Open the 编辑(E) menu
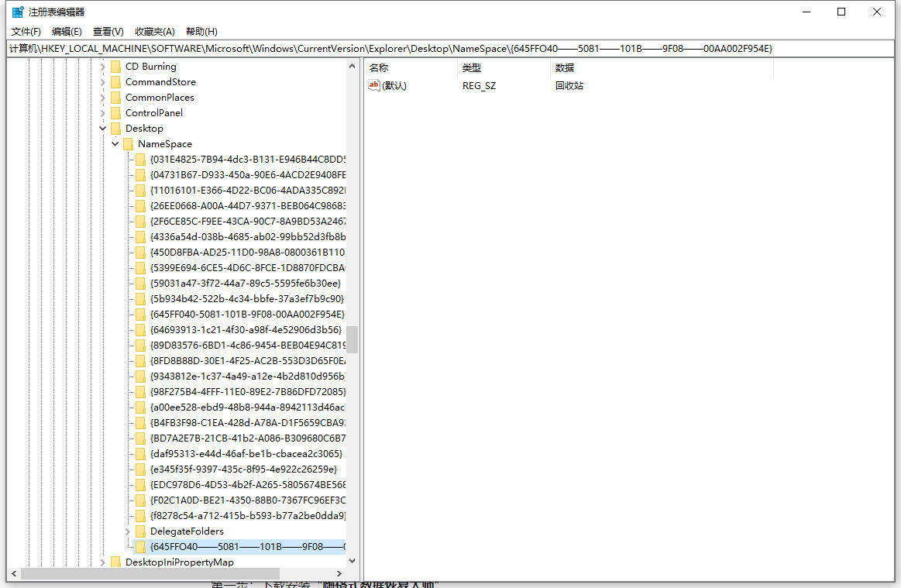The image size is (901, 588). coord(67,32)
